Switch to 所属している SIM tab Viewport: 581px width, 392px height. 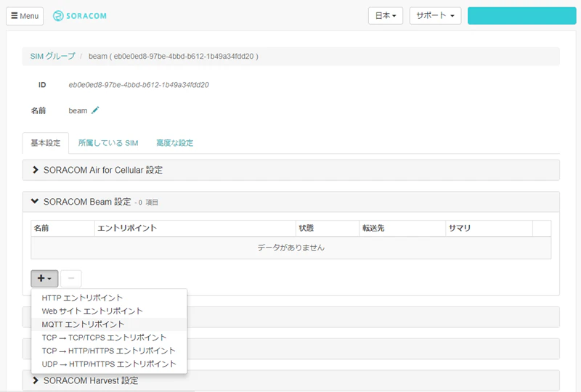point(108,143)
